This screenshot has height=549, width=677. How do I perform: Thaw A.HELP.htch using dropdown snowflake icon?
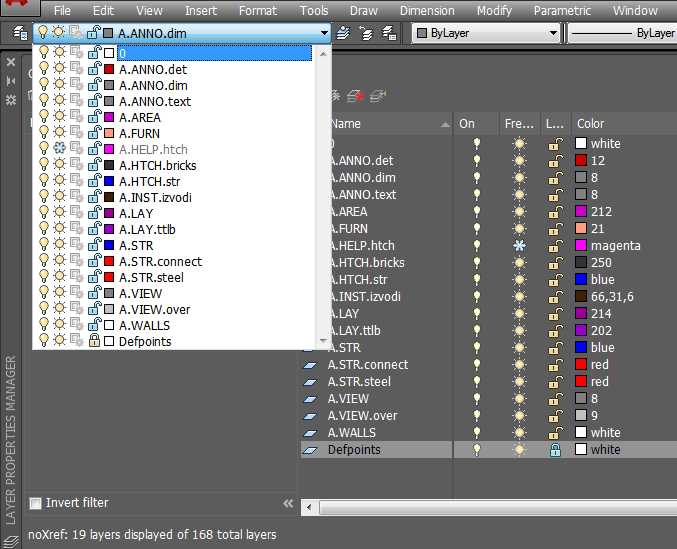59,149
